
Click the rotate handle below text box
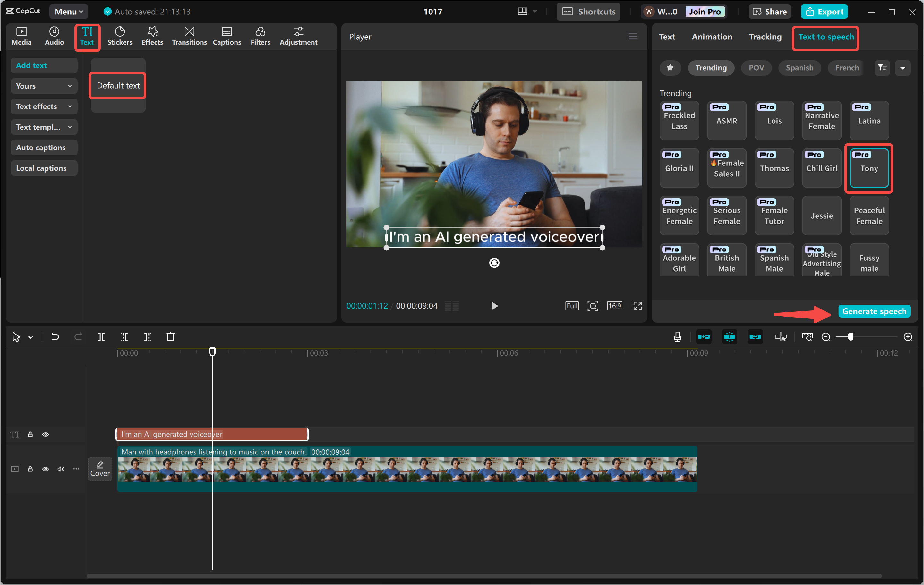click(494, 263)
